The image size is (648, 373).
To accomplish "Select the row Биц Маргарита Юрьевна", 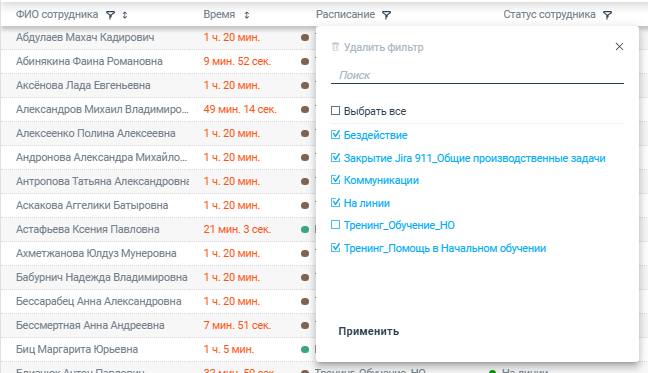I will pyautogui.click(x=158, y=349).
